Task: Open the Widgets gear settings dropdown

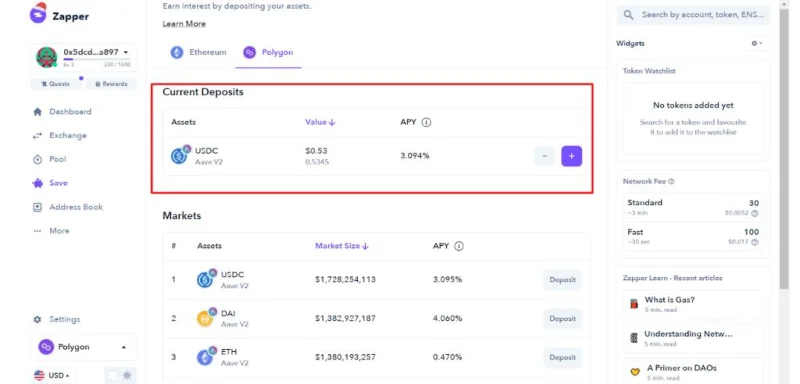Action: coord(756,43)
